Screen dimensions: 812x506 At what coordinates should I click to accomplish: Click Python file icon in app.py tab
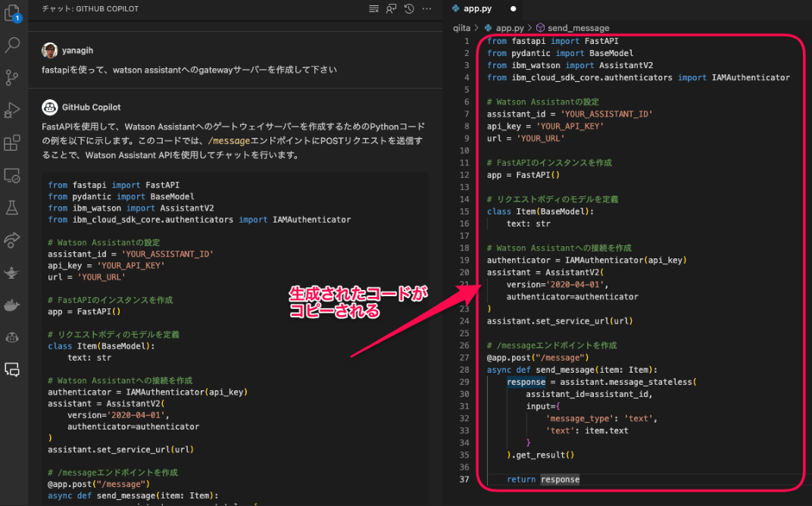[456, 9]
